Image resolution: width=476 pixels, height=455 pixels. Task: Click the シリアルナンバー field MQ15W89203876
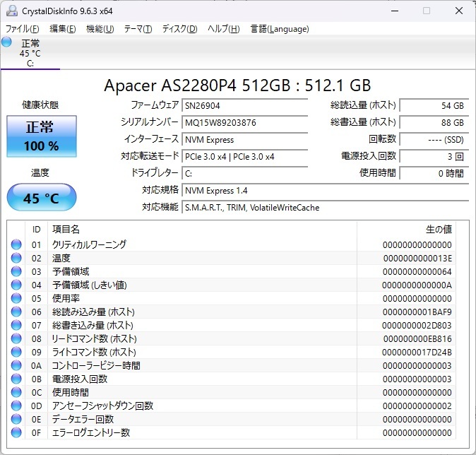click(244, 123)
